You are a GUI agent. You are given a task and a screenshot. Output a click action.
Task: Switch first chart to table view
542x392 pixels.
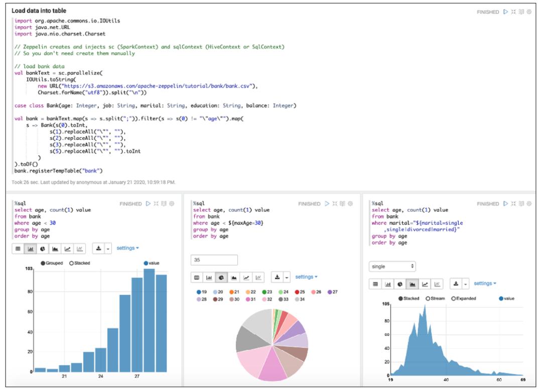tap(18, 248)
